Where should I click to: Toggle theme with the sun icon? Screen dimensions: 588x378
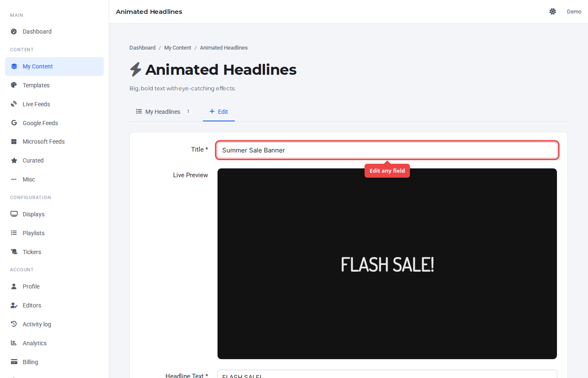pos(553,12)
